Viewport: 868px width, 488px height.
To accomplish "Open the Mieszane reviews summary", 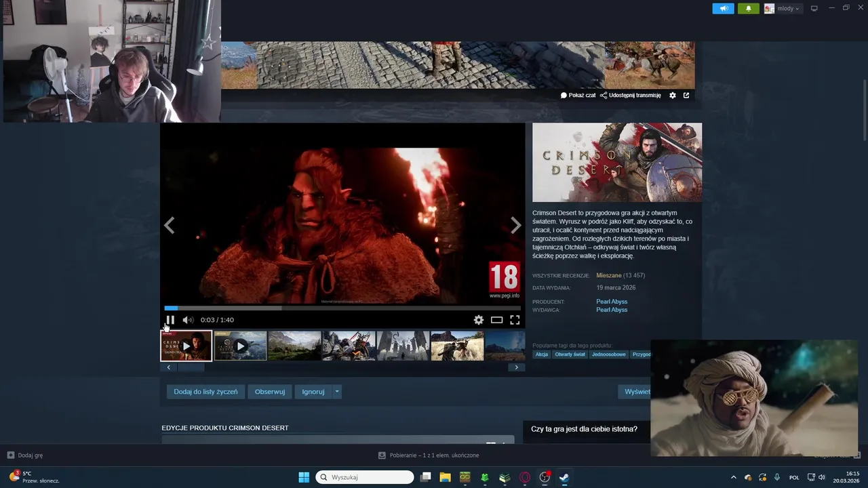I will [609, 275].
